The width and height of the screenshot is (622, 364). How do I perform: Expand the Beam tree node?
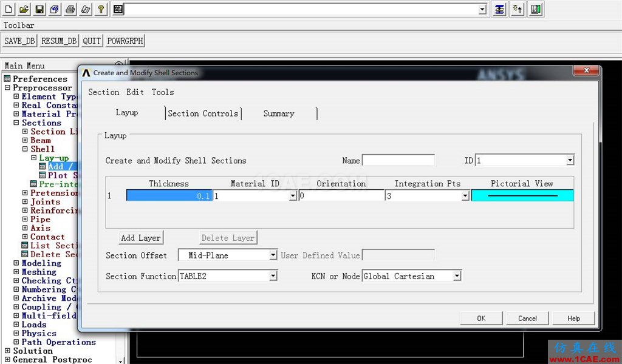pos(25,140)
